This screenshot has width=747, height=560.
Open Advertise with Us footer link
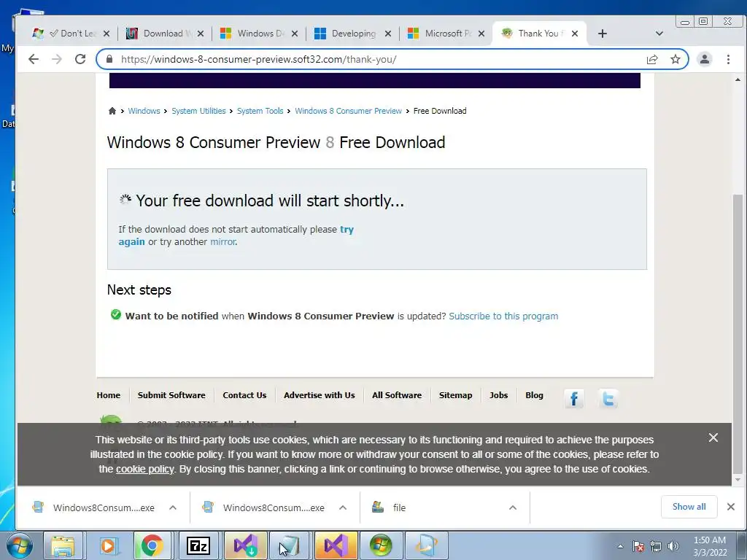pyautogui.click(x=320, y=395)
